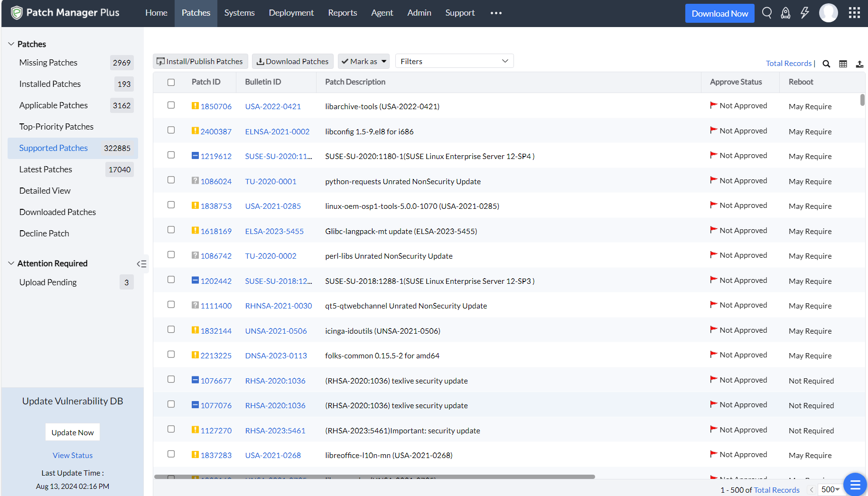Click the user profile avatar

[x=828, y=13]
